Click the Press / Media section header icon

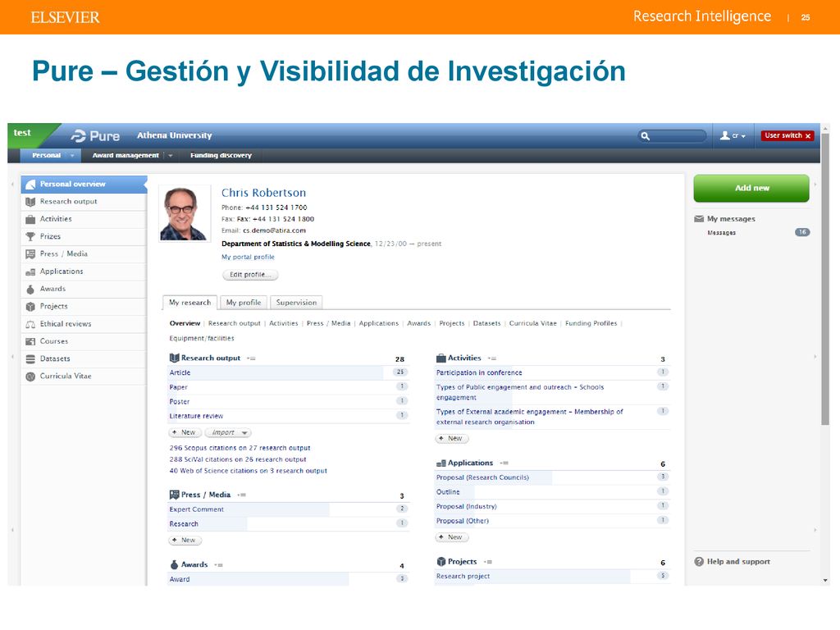pos(174,495)
